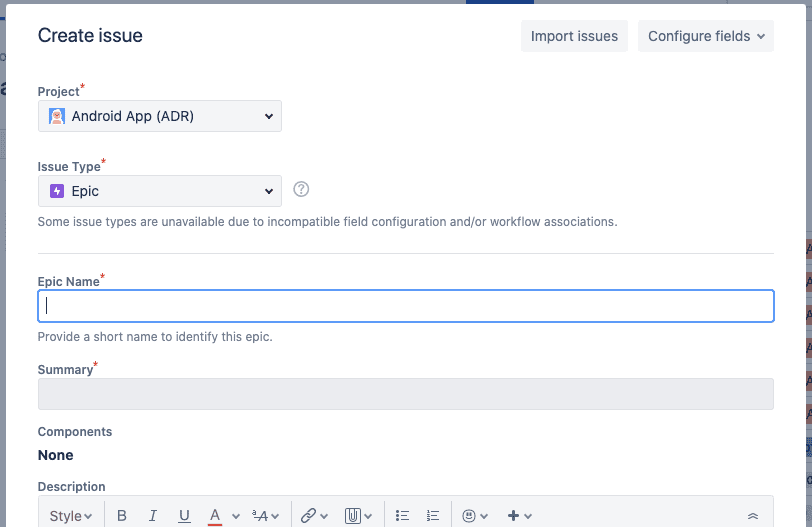Screen dimensions: 812x527
Task: Click the attachment icon in toolbar
Action: [353, 516]
